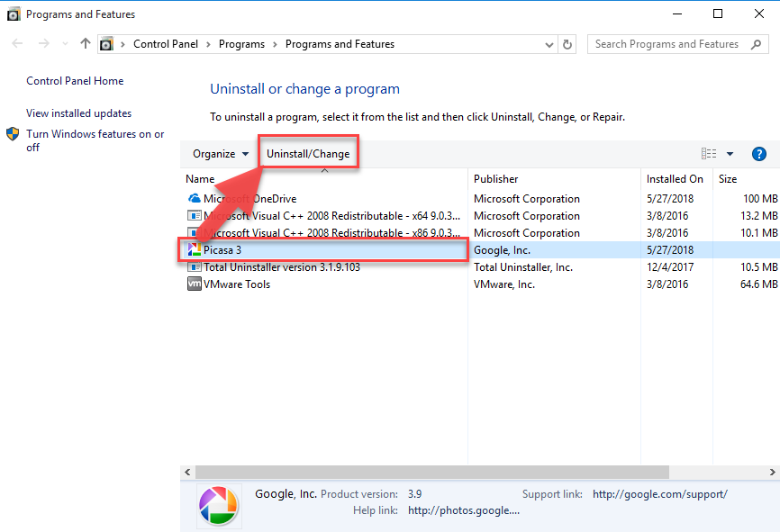Click the search magnifier icon

click(x=756, y=44)
